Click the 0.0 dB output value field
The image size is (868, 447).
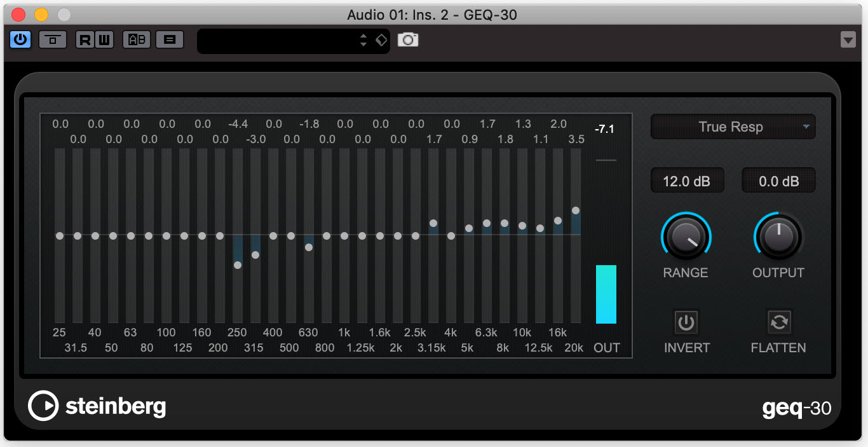tap(779, 181)
